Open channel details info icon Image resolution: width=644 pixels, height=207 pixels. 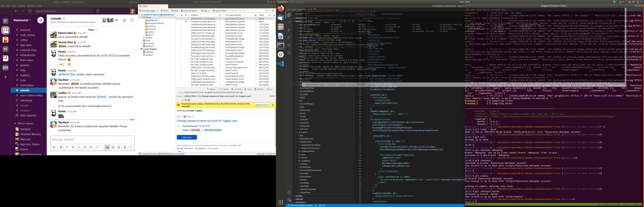tap(132, 20)
